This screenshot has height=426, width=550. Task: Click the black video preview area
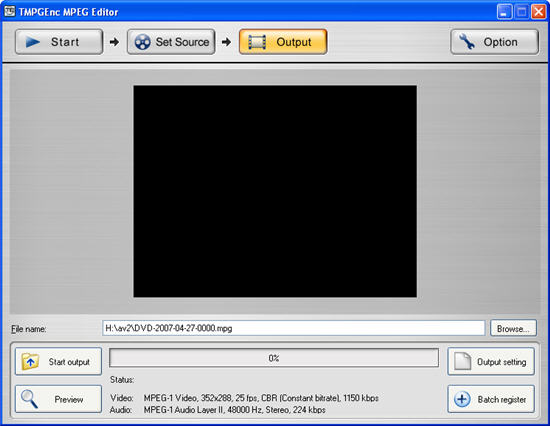pos(275,191)
